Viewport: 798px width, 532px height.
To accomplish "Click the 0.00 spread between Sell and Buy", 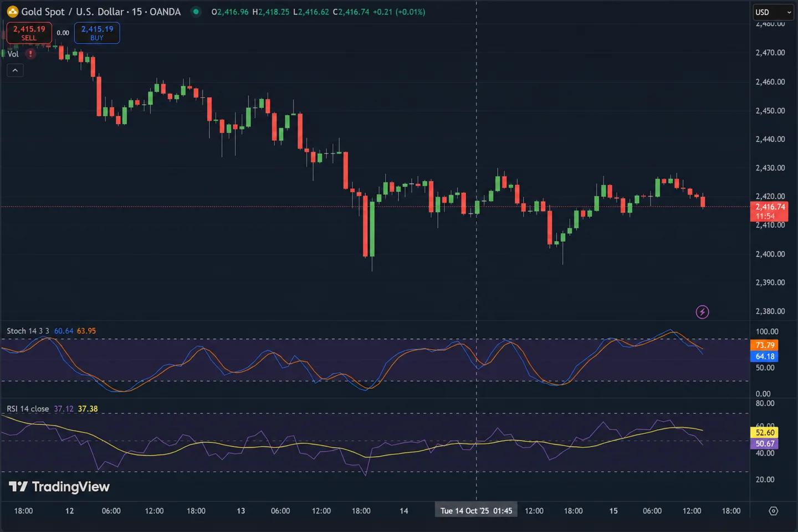I will click(x=63, y=33).
